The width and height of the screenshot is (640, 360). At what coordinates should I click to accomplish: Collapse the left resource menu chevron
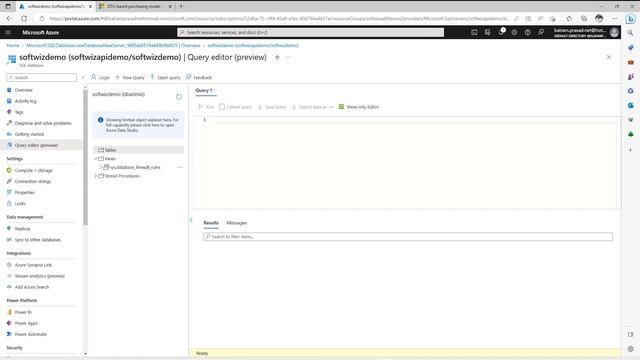[83, 77]
